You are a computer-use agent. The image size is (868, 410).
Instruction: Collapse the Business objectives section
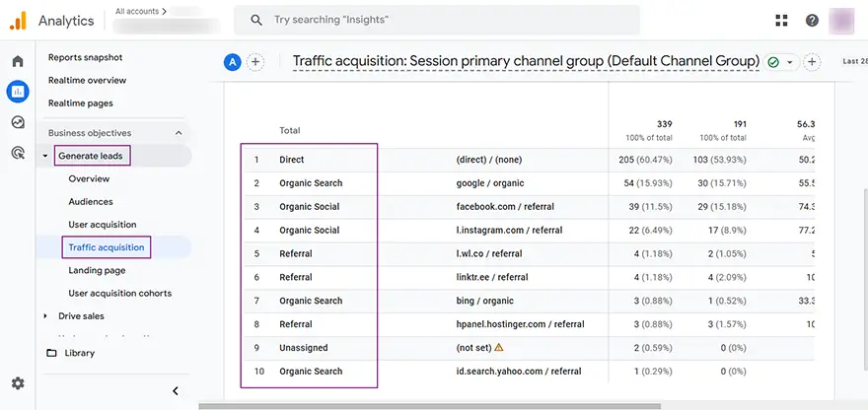click(x=179, y=133)
